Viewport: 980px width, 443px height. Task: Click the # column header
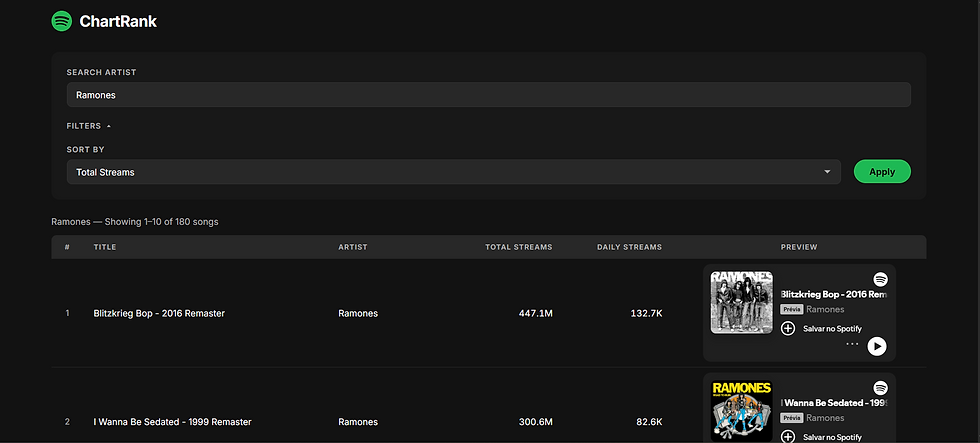pos(68,247)
